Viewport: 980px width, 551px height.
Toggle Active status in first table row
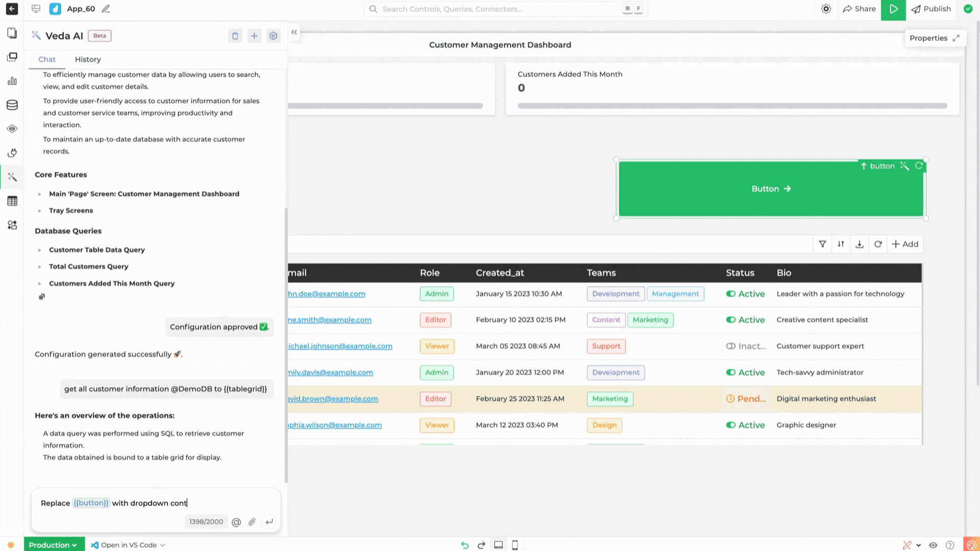[731, 294]
